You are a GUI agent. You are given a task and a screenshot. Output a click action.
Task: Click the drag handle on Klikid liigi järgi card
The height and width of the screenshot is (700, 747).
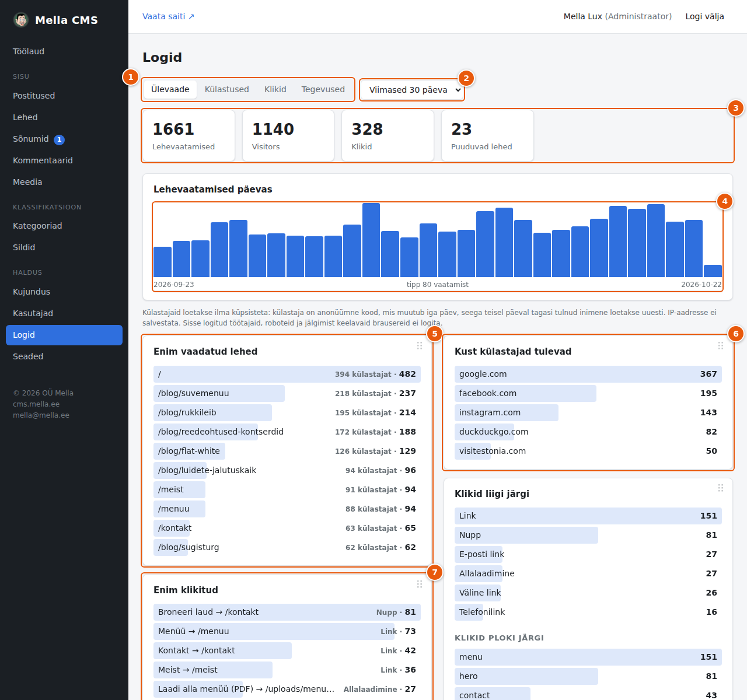(721, 488)
